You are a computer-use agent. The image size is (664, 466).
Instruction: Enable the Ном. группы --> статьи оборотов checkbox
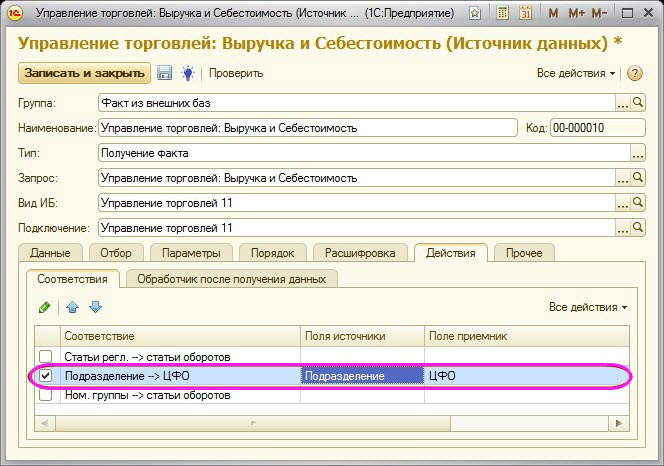point(45,395)
